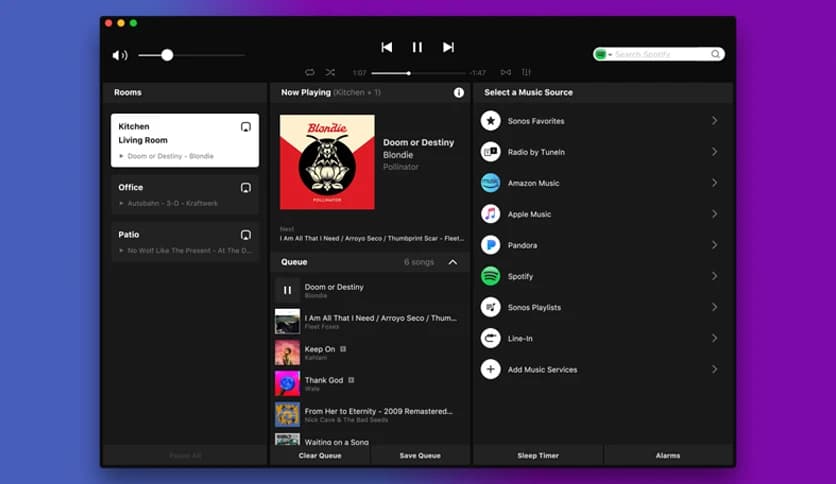836x484 pixels.
Task: Click the next-up track text under Next
Action: 372,238
